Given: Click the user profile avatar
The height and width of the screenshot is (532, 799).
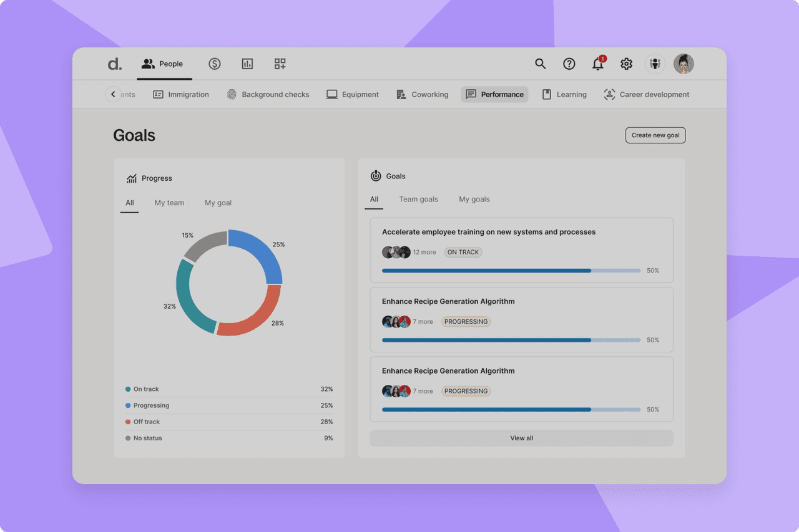Looking at the screenshot, I should tap(684, 64).
